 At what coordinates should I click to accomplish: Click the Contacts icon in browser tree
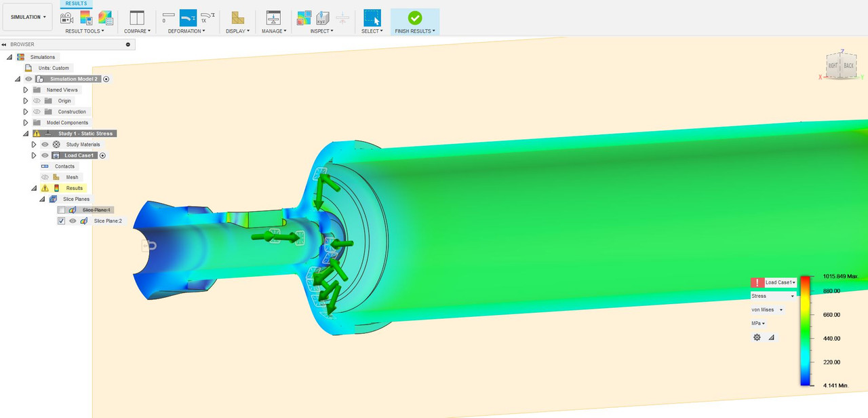(45, 166)
